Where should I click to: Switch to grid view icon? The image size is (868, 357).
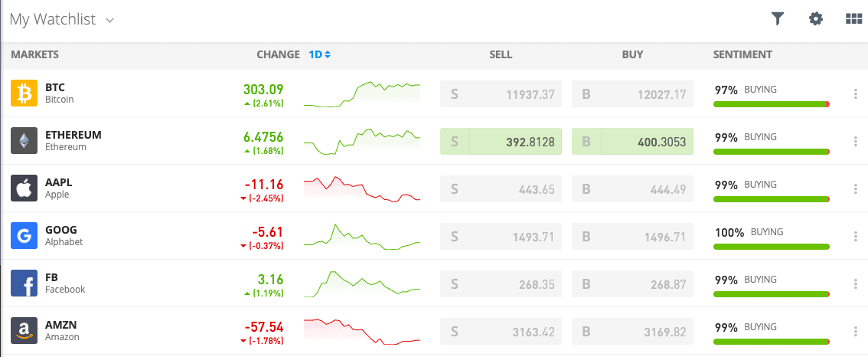point(854,19)
